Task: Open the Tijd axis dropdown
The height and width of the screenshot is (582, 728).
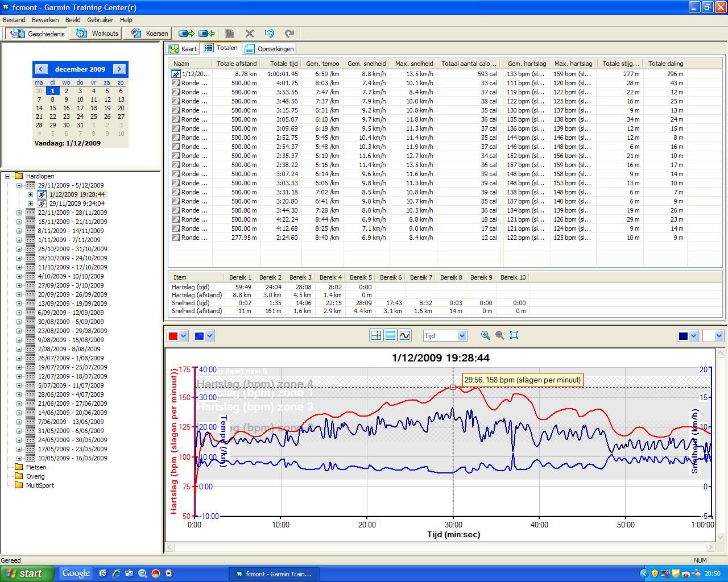Action: click(462, 336)
